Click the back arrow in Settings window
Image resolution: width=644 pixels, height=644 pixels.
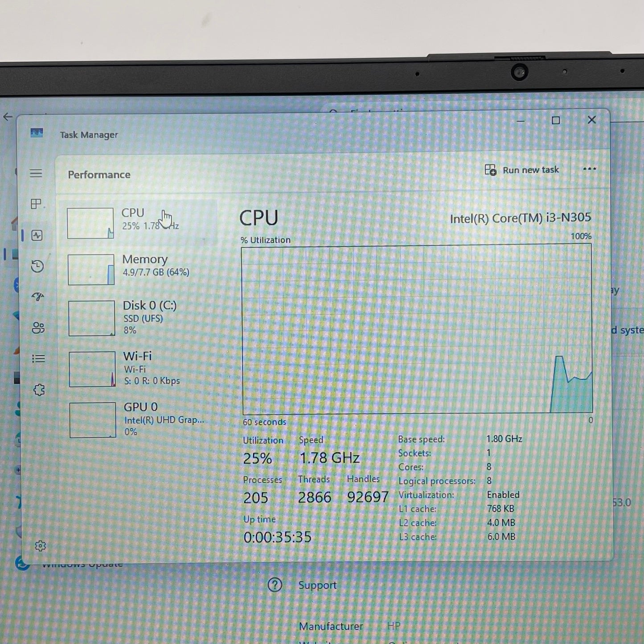[8, 117]
